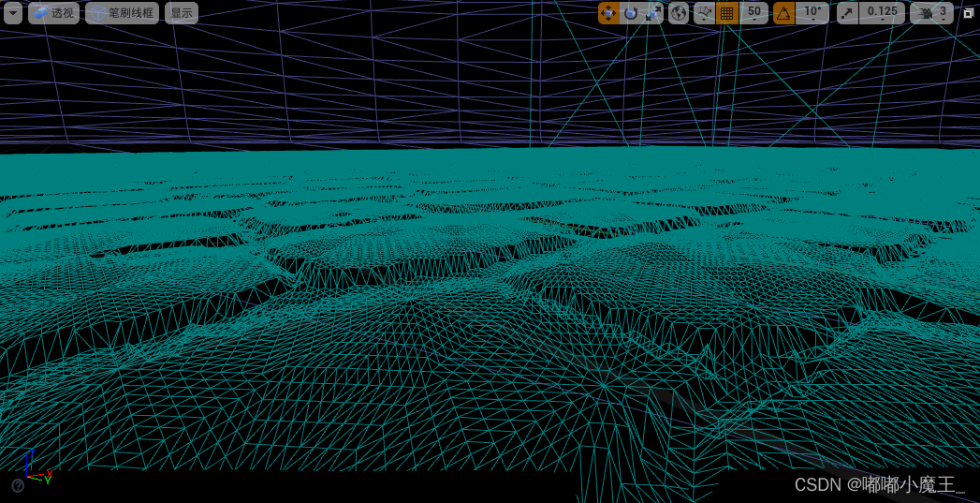
Task: Select the scale gizmo tool
Action: tap(653, 13)
